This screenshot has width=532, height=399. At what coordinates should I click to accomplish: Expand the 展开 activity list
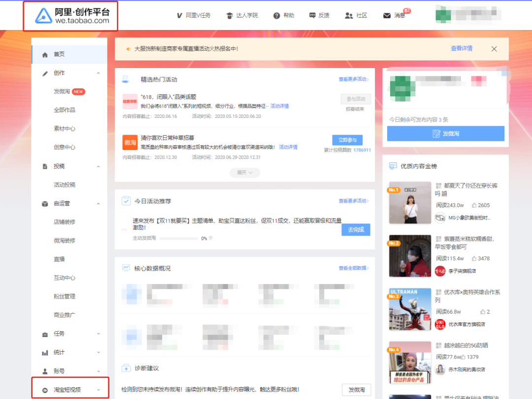point(245,173)
